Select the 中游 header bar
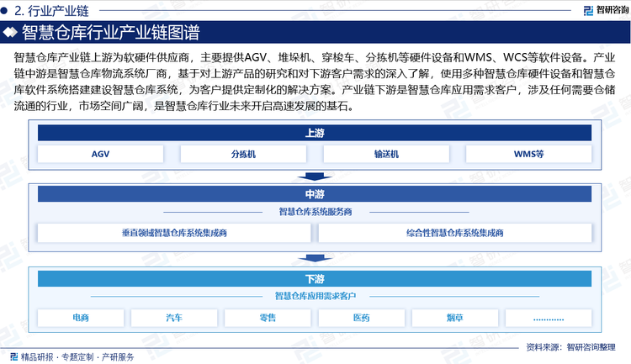631x364 pixels. coord(315,194)
